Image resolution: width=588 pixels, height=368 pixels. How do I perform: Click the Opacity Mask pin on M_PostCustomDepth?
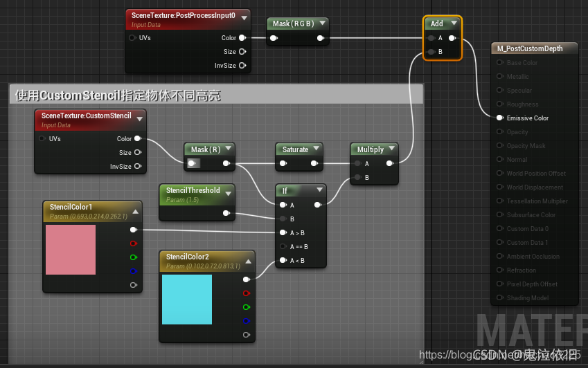[x=499, y=146]
